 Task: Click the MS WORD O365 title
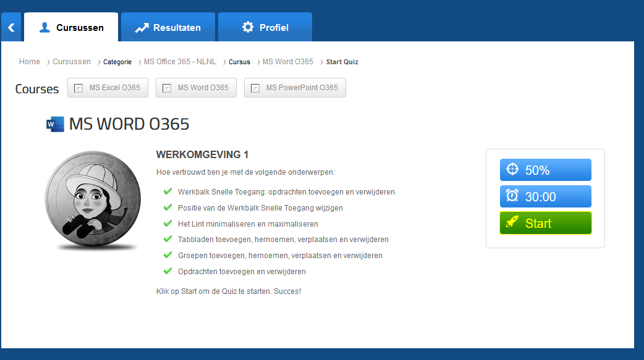(x=129, y=124)
